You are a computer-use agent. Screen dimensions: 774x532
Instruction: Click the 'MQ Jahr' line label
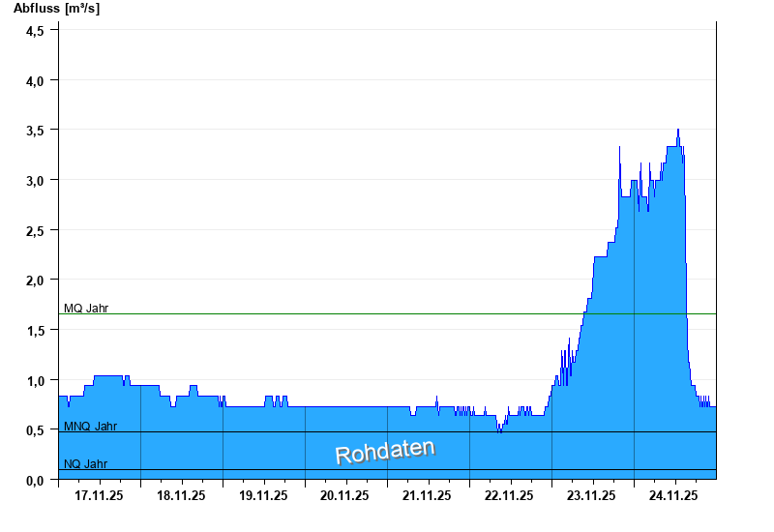point(86,309)
